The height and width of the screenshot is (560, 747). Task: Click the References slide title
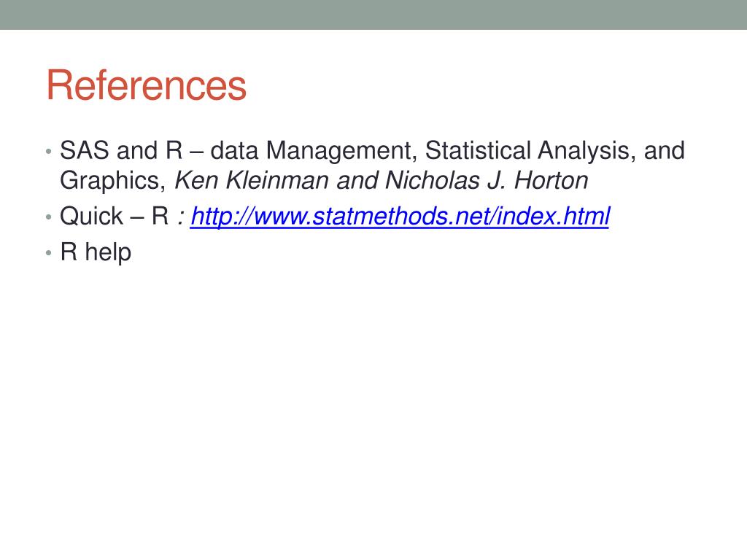[146, 85]
